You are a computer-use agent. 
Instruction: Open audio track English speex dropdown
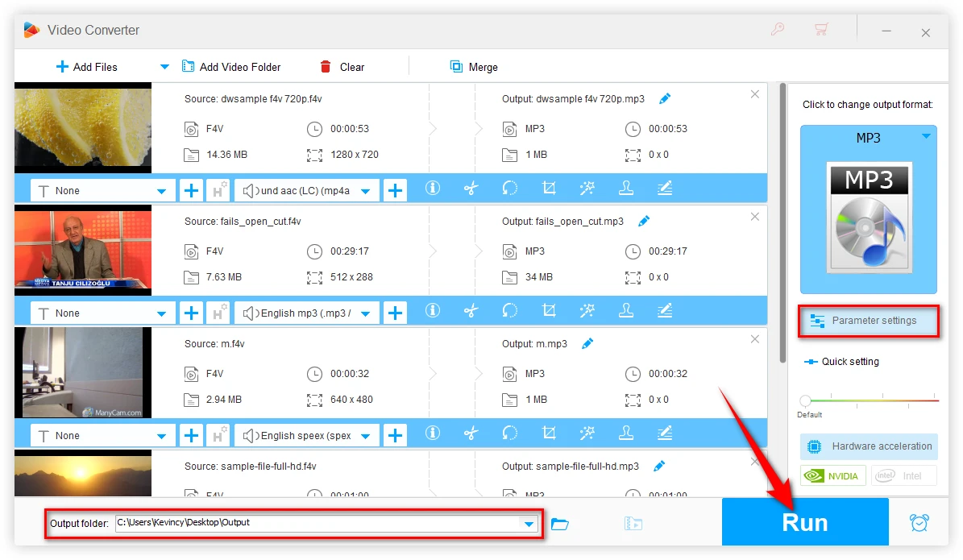[x=307, y=435]
